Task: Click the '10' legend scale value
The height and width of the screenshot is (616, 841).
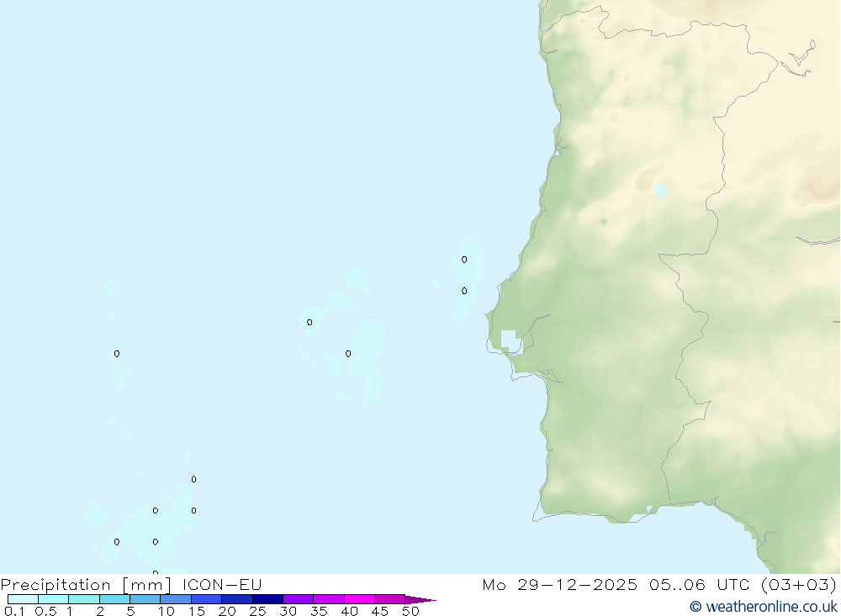Action: (x=166, y=611)
